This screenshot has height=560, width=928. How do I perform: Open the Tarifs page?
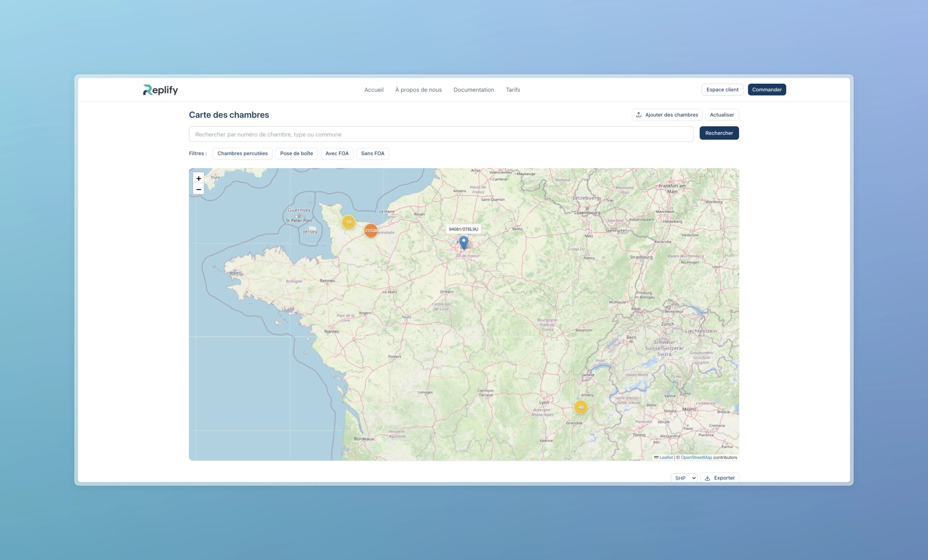(x=513, y=90)
